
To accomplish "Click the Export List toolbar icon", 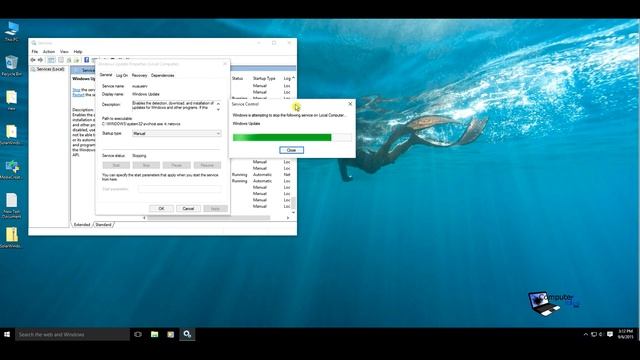I will tap(76, 60).
